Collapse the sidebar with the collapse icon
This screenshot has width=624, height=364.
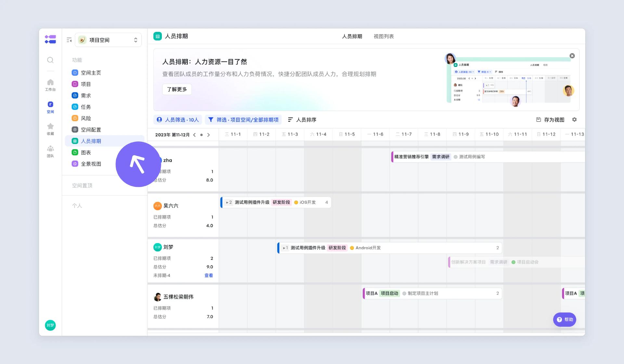[x=69, y=39]
